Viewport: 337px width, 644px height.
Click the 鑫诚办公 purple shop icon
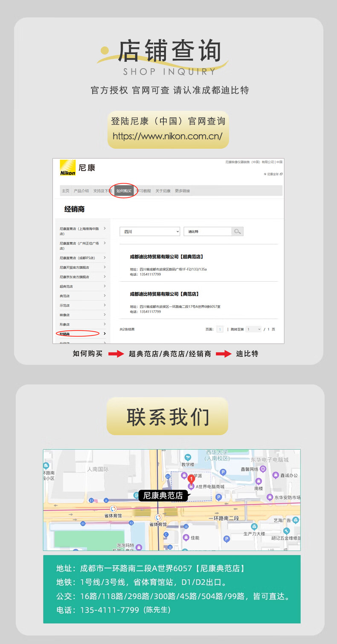276,475
